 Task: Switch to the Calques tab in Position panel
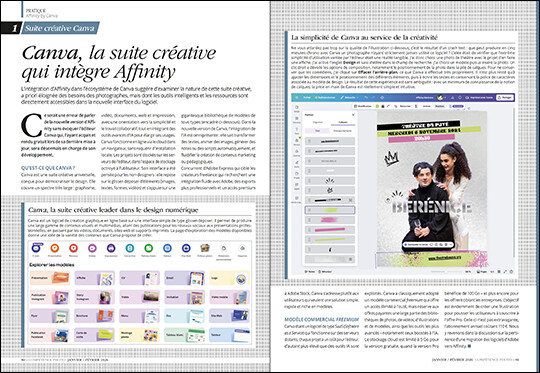(343, 122)
